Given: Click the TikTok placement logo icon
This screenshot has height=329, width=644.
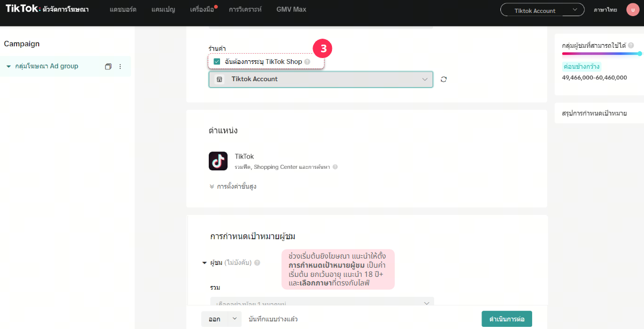Looking at the screenshot, I should tap(218, 161).
